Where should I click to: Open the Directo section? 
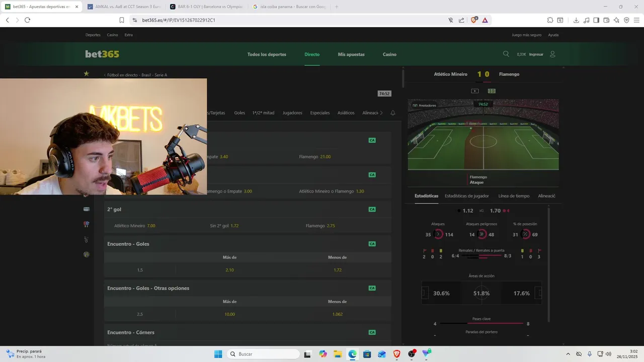[x=312, y=54]
